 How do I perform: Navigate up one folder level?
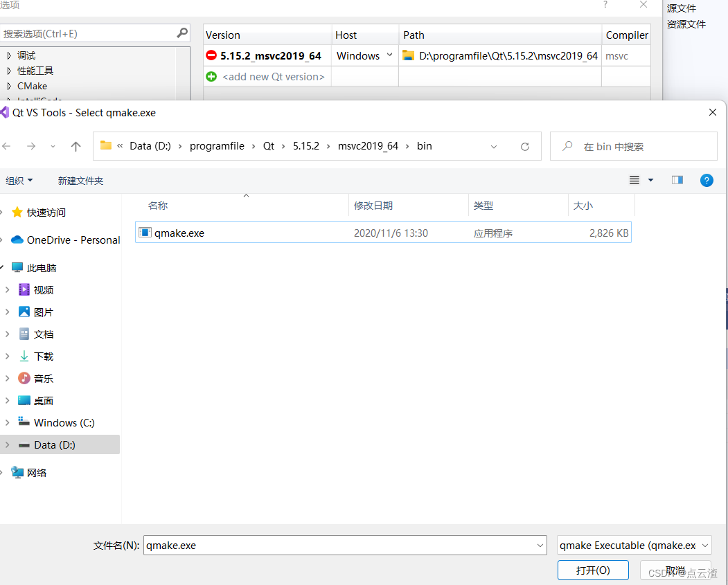point(76,146)
